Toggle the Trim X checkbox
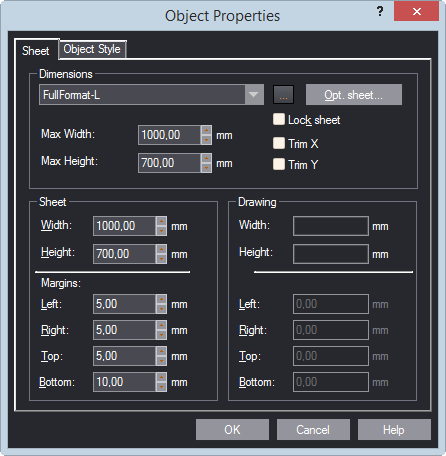This screenshot has width=446, height=456. point(279,143)
